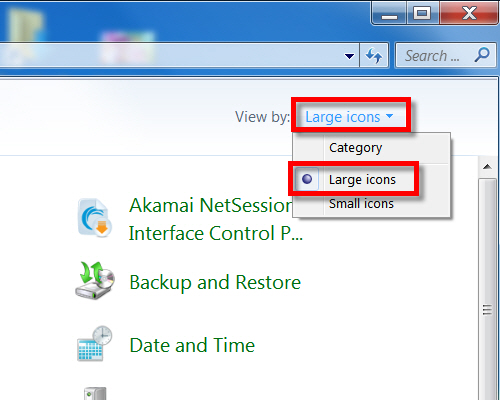The height and width of the screenshot is (400, 500).
Task: Open the Date and Time calendar icon
Action: pos(95,344)
